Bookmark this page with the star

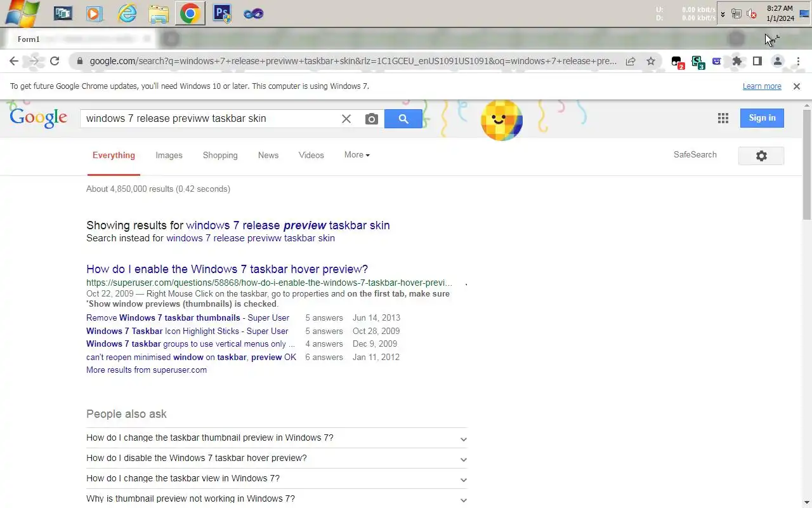(x=651, y=62)
